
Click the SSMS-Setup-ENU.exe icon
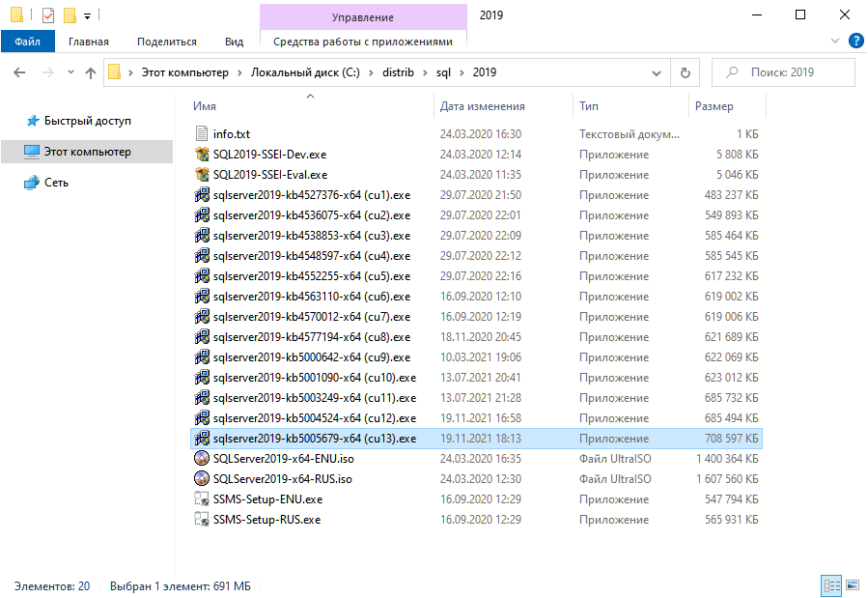202,498
